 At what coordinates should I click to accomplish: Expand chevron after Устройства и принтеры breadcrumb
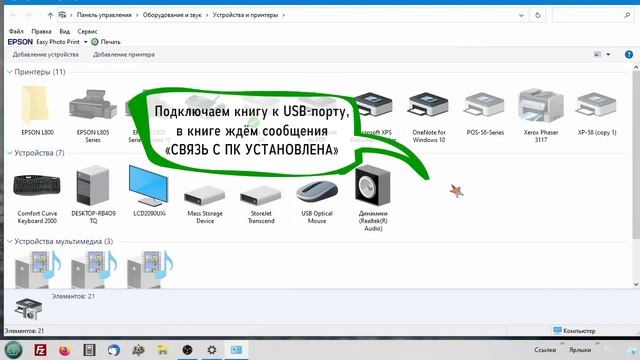click(283, 15)
